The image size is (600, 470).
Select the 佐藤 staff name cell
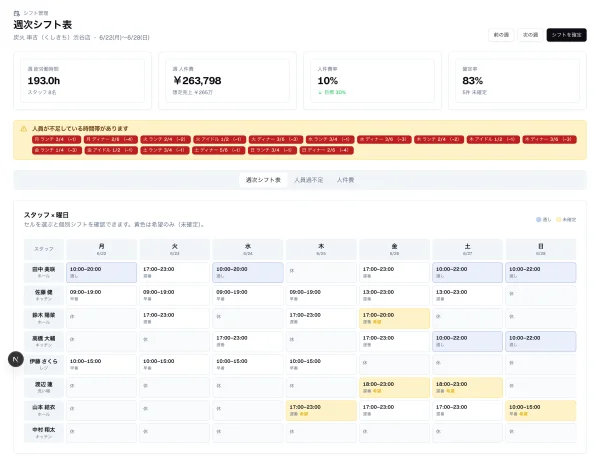point(44,295)
